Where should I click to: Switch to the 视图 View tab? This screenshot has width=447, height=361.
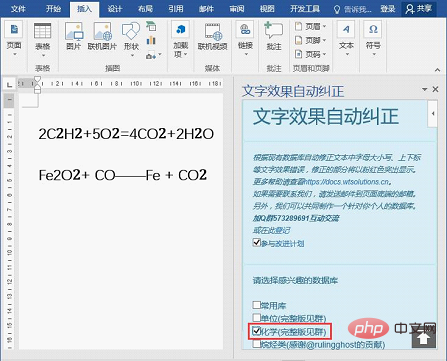[x=267, y=9]
